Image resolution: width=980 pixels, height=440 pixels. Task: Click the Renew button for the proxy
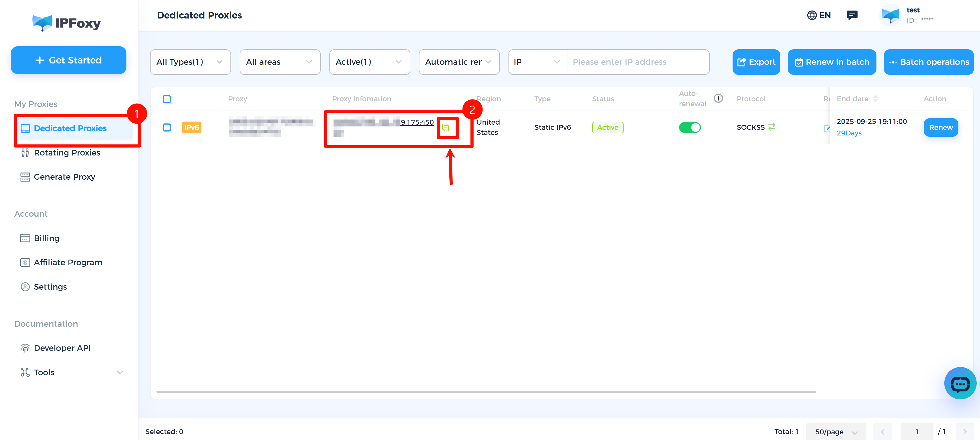click(940, 127)
